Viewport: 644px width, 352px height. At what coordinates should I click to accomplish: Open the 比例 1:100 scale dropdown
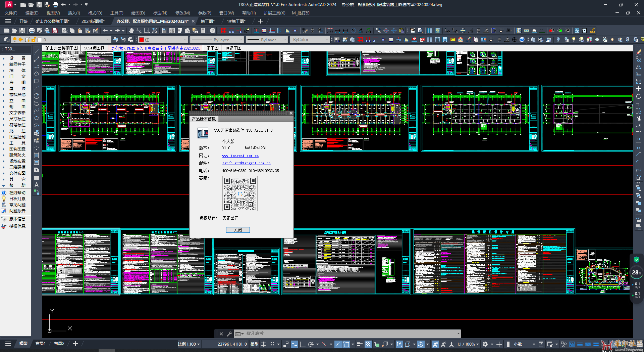[x=189, y=344]
